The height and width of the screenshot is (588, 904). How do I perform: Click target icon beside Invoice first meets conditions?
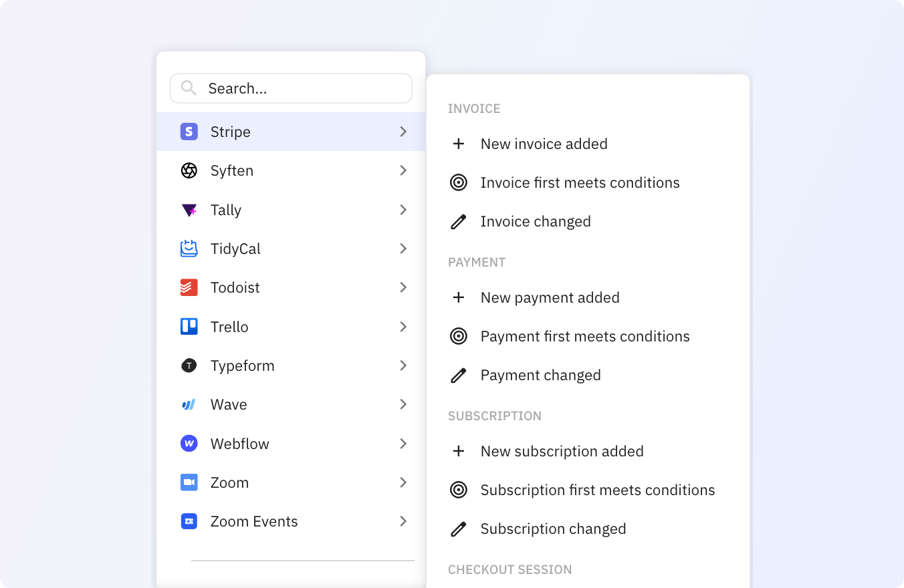click(x=459, y=182)
